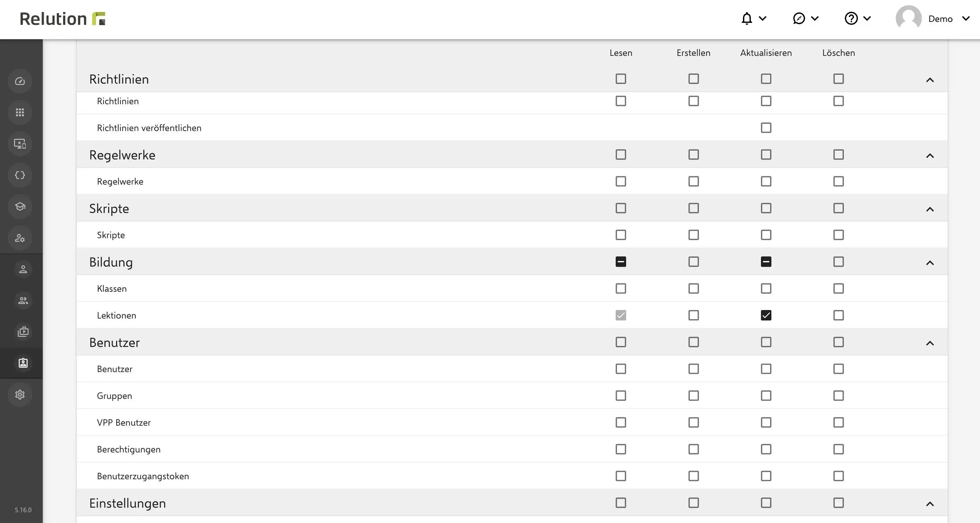This screenshot has width=980, height=523.
Task: Open the settings gear icon in sidebar
Action: pyautogui.click(x=20, y=395)
